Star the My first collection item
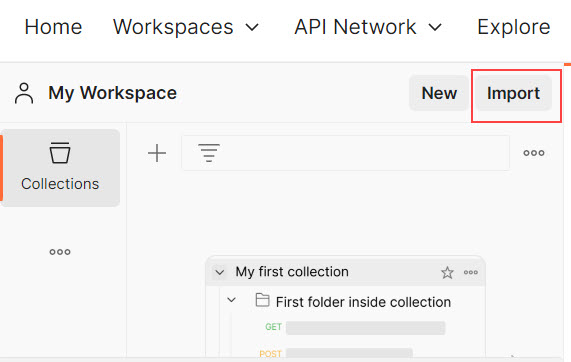 (447, 272)
